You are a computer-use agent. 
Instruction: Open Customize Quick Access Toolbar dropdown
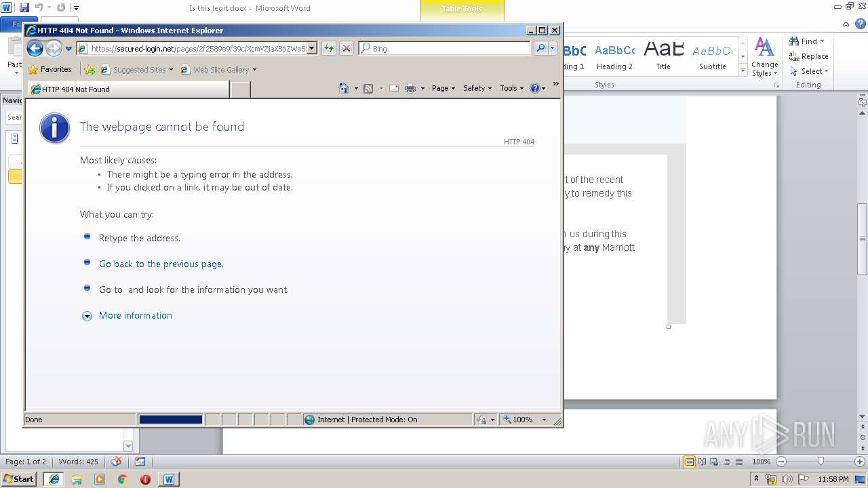[76, 8]
